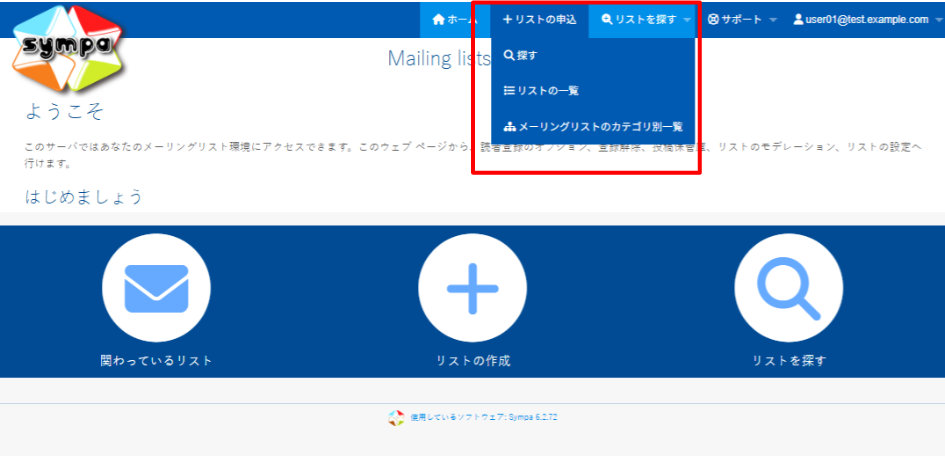Open the リストの作成 link
Viewport: 945px width, 456px height.
(x=473, y=361)
